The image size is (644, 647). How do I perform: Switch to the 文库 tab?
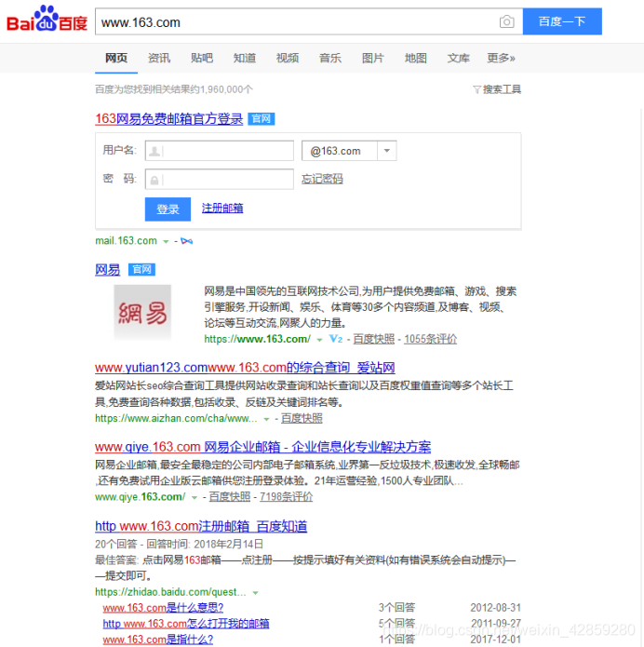tap(459, 58)
